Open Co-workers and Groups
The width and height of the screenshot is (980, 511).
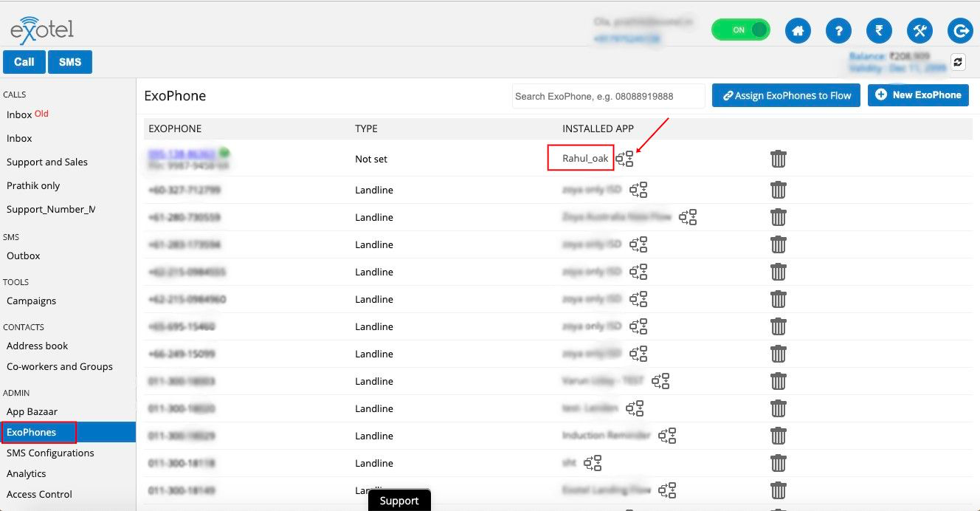[60, 366]
